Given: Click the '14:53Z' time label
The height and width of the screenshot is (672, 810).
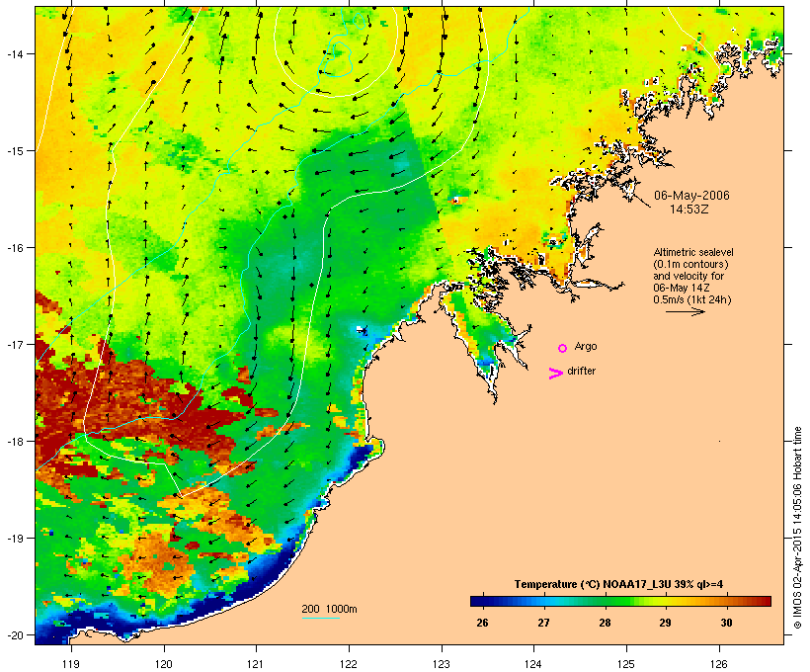Looking at the screenshot, I should tap(689, 210).
